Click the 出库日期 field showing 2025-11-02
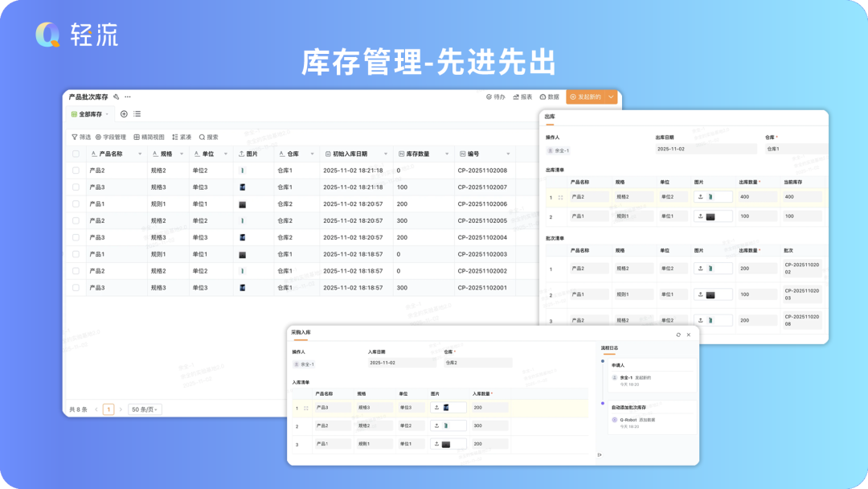 pos(706,149)
